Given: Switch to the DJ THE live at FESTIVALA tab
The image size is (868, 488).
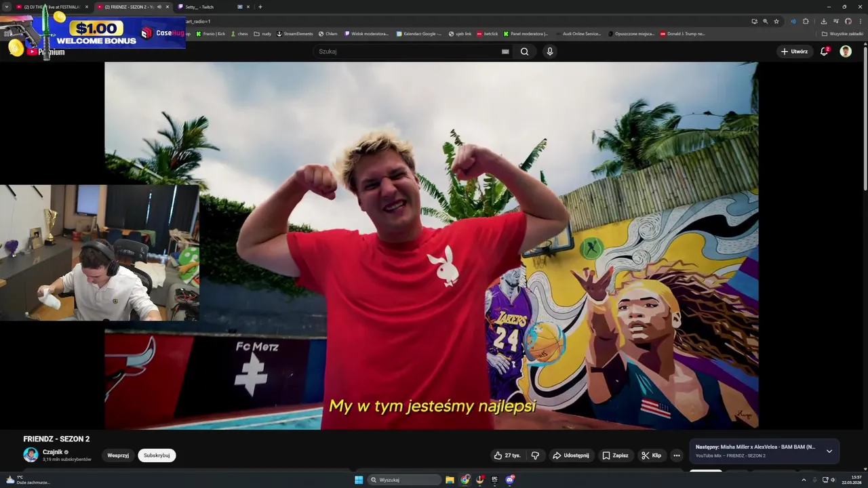Looking at the screenshot, I should click(52, 7).
